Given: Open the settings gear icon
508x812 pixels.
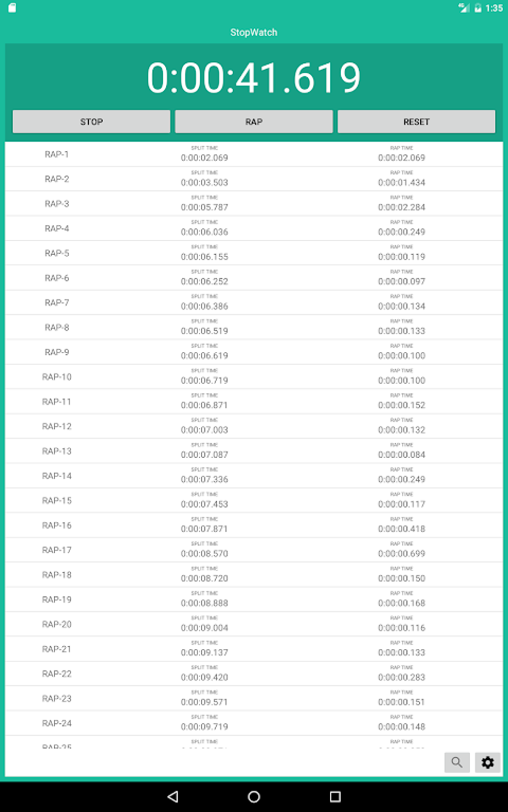Looking at the screenshot, I should (x=487, y=762).
